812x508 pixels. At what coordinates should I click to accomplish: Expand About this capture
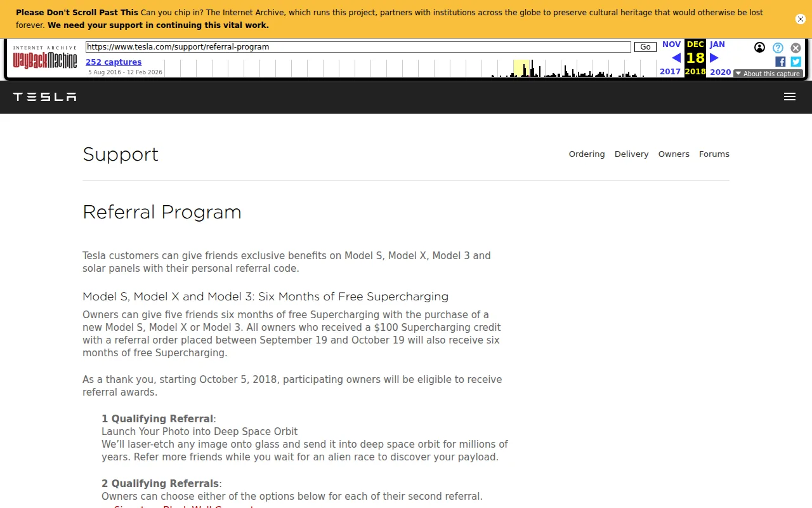pyautogui.click(x=768, y=74)
